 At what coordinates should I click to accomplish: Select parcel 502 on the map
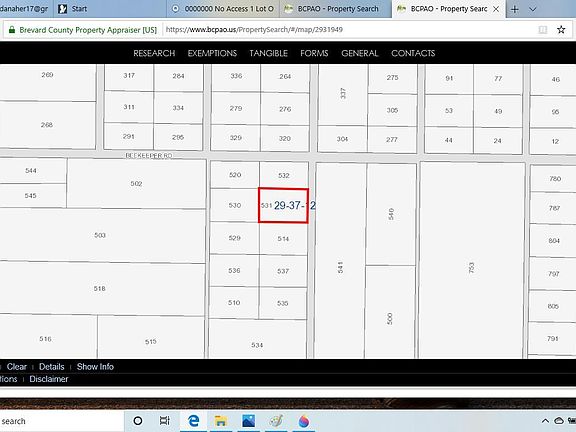136,183
